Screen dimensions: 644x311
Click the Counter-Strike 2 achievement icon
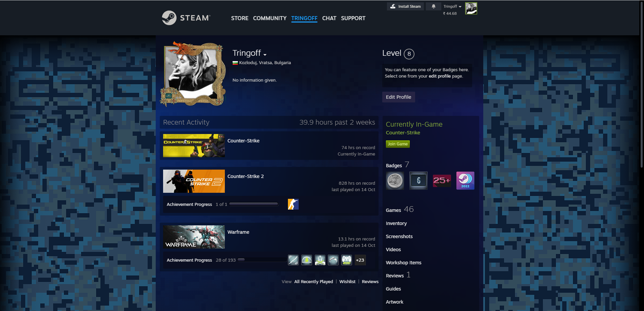(x=293, y=204)
